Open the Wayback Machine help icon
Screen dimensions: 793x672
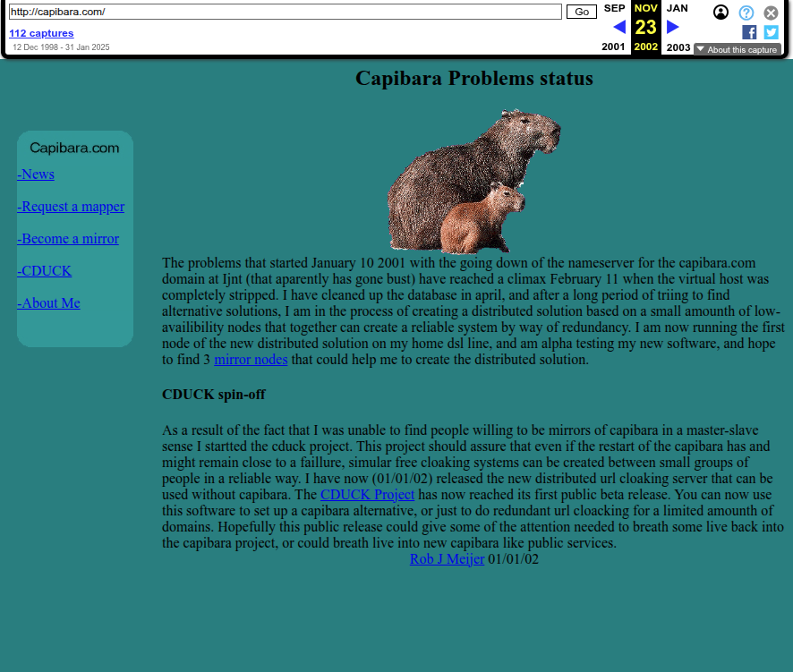746,13
